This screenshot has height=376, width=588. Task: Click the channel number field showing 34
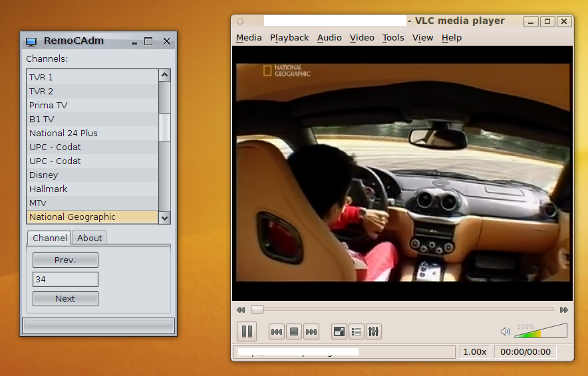[65, 280]
